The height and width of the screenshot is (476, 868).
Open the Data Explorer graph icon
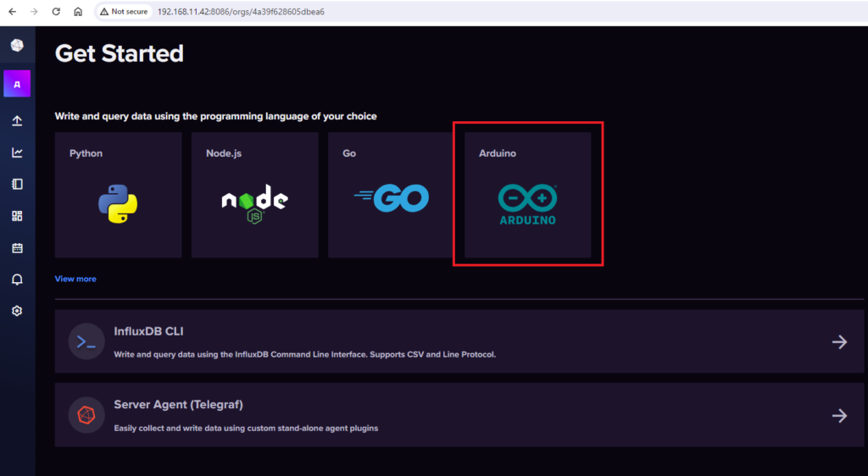17,152
